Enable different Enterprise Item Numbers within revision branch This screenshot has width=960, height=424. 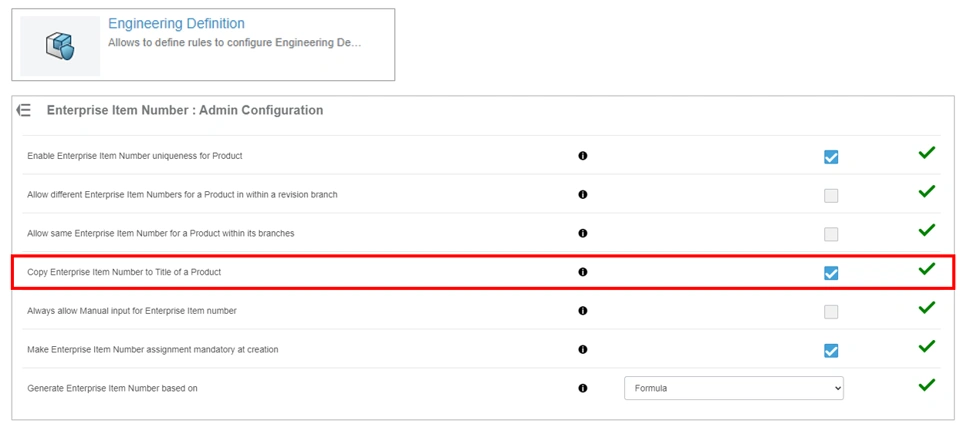coord(831,195)
